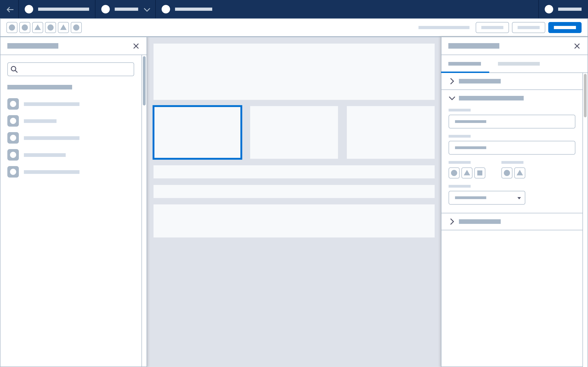Open the chevron menu in the top navigation bar
The image size is (588, 367).
(147, 9)
